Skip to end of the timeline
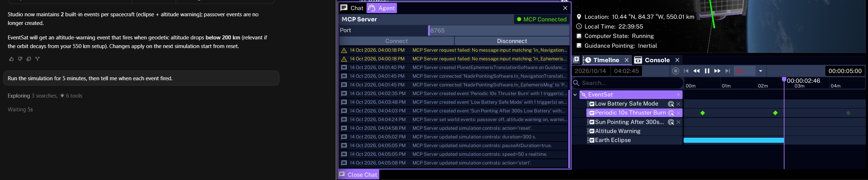The height and width of the screenshot is (180, 868). [728, 71]
